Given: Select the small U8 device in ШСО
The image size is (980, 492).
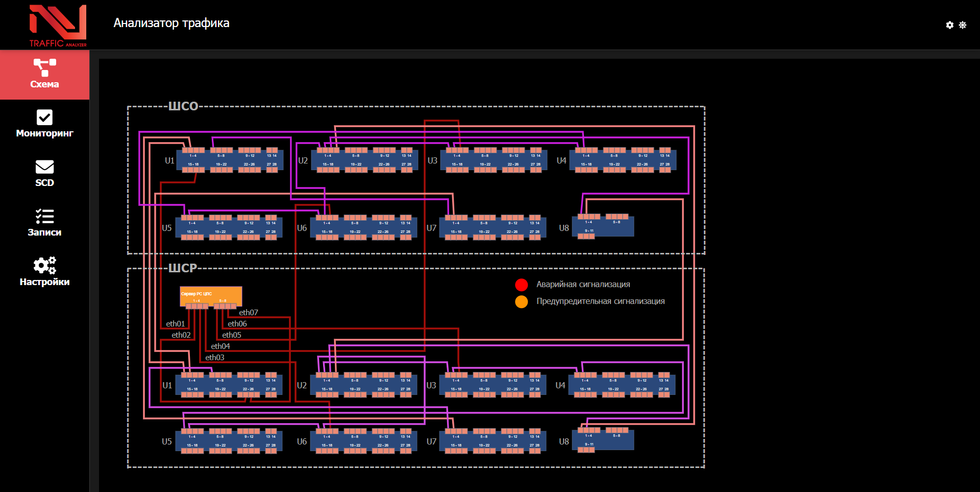Looking at the screenshot, I should 603,226.
